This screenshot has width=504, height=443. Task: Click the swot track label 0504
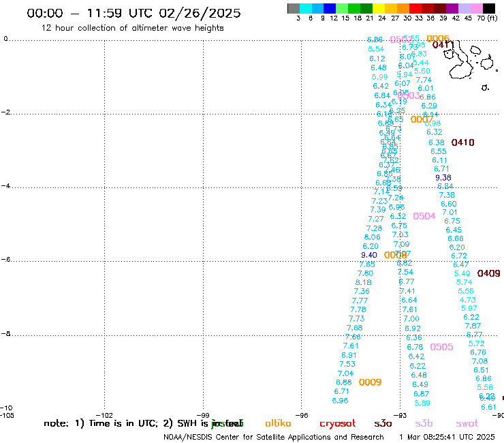(x=424, y=216)
